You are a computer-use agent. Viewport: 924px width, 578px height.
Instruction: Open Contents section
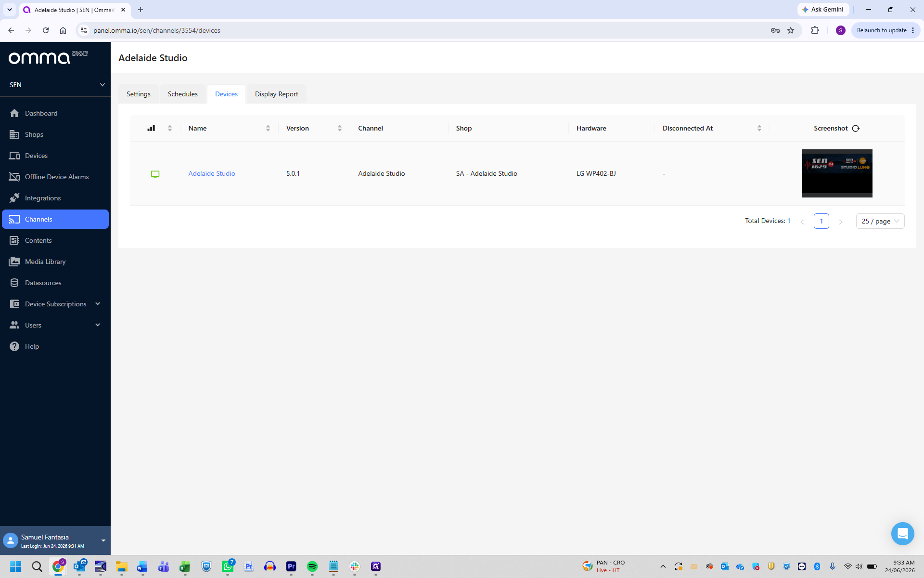[55, 240]
